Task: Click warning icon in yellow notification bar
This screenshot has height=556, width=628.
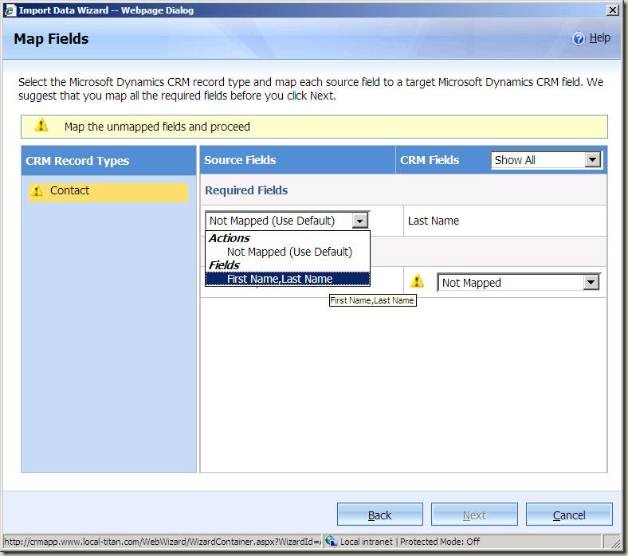Action: (x=42, y=127)
